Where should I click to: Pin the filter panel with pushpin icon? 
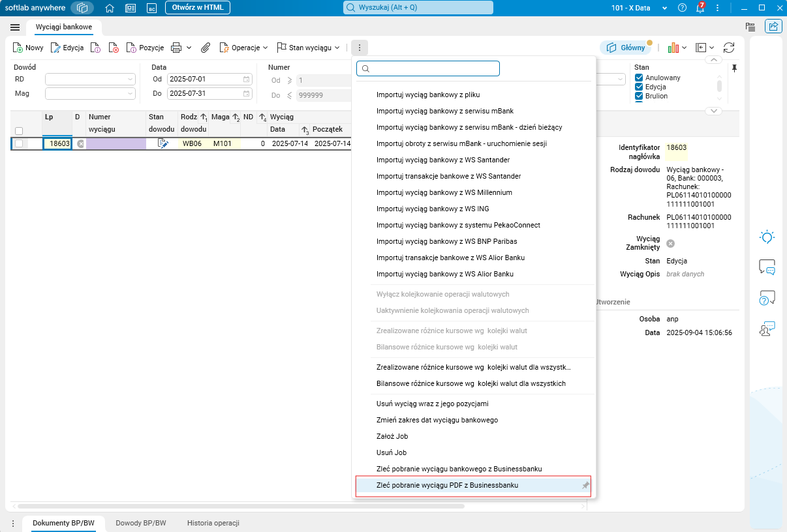click(x=735, y=68)
